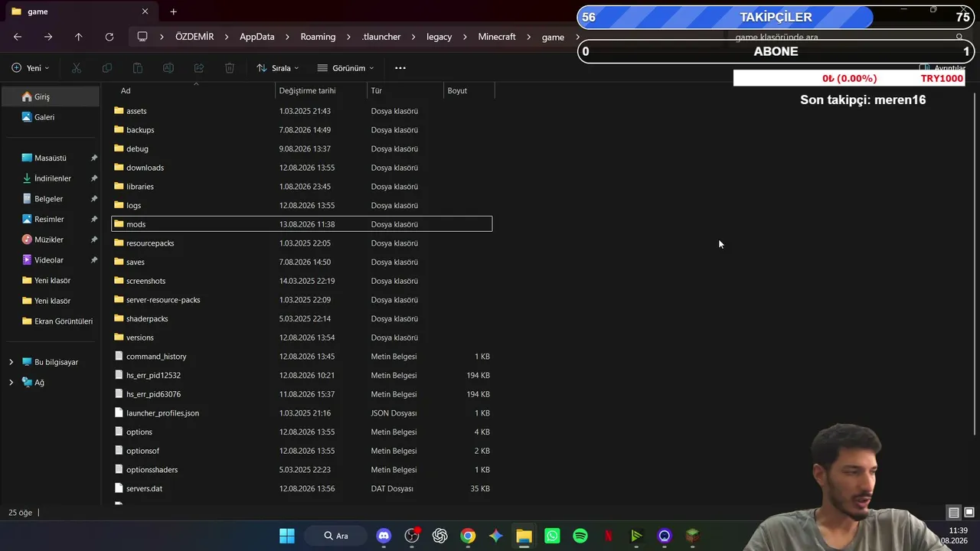Viewport: 980px width, 551px height.
Task: Click .tlauncher in the address breadcrumb
Action: 381,37
